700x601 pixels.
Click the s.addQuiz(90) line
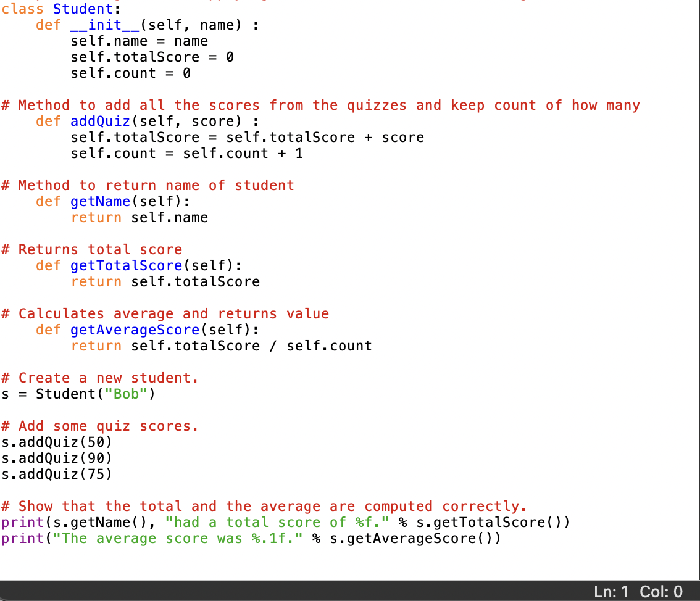[x=56, y=458]
